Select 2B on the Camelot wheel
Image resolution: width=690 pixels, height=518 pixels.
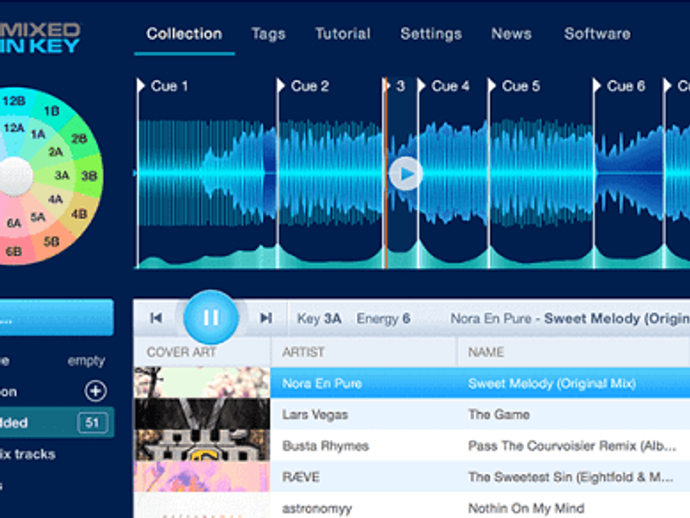point(79,139)
